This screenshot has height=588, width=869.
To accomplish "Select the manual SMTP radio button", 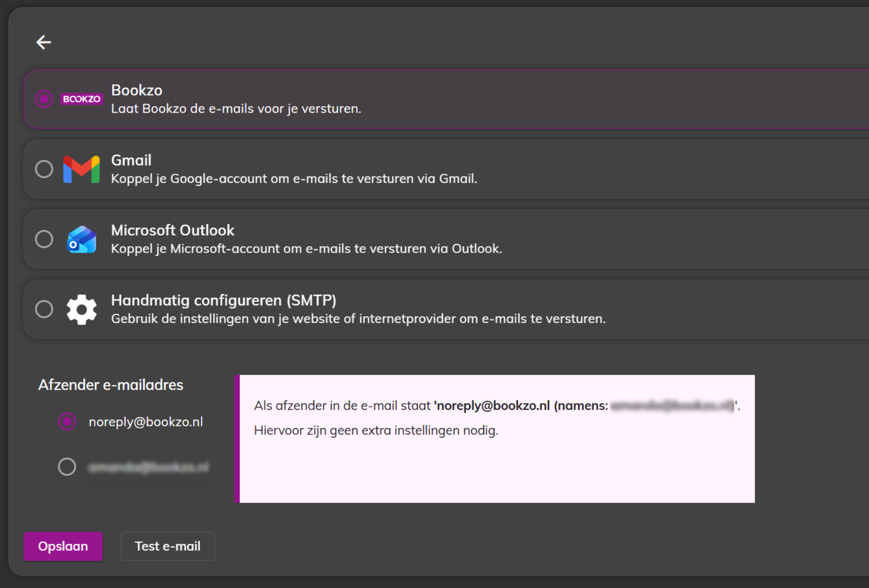I will coord(44,309).
